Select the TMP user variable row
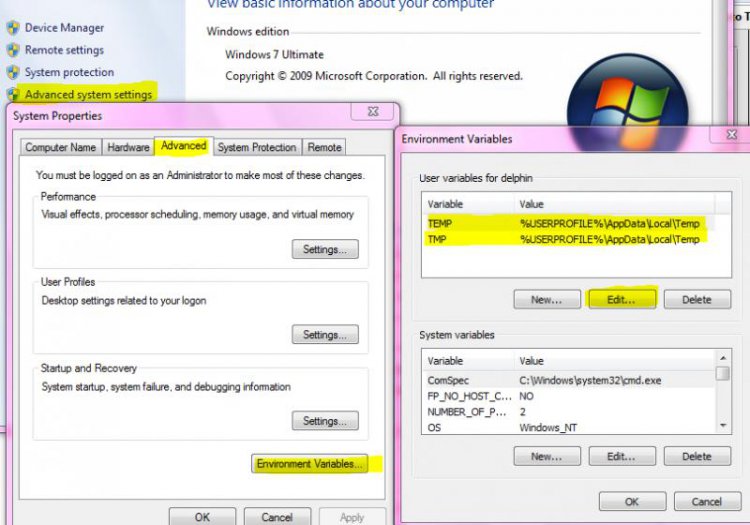The height and width of the screenshot is (525, 750). [569, 239]
